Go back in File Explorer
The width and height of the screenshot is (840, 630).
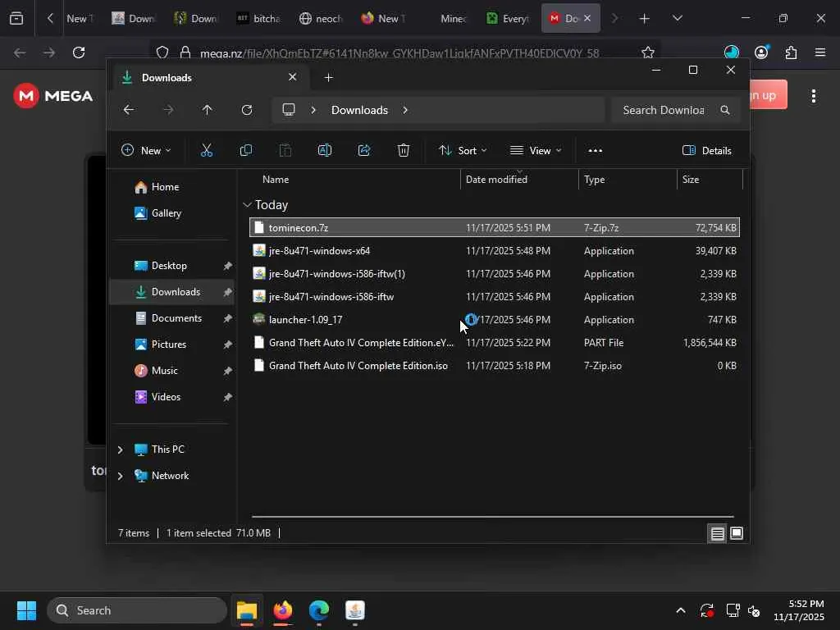click(x=129, y=110)
